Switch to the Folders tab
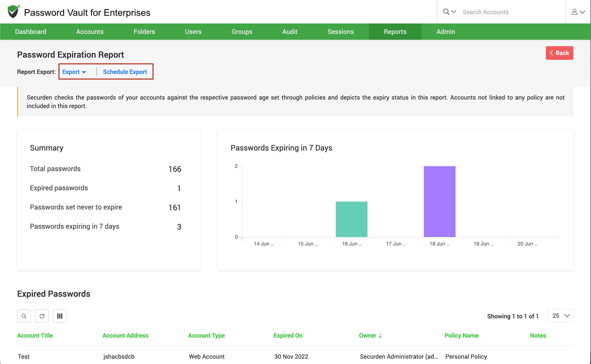The height and width of the screenshot is (364, 591). pos(144,31)
